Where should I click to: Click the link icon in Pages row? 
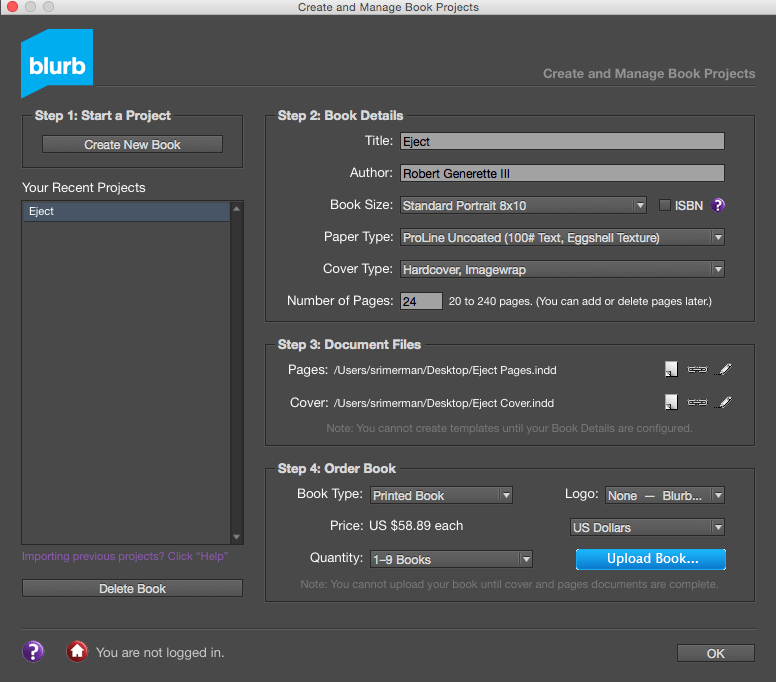[697, 369]
